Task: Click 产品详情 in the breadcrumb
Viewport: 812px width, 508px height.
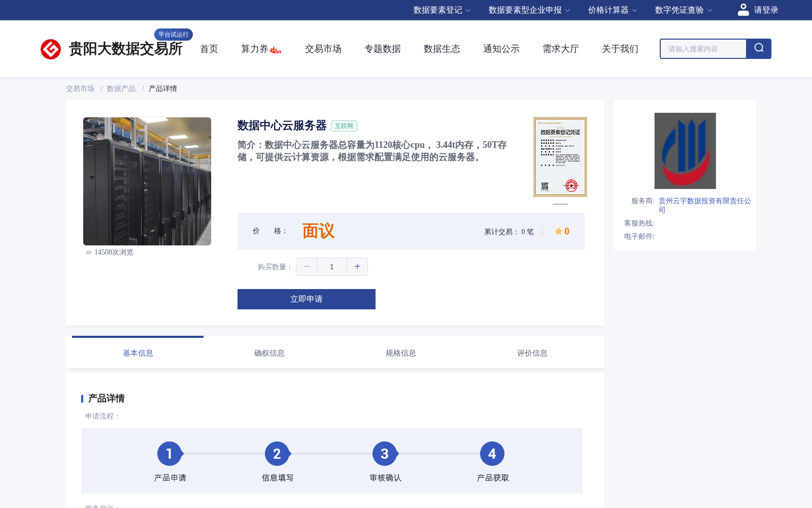Action: [x=163, y=88]
